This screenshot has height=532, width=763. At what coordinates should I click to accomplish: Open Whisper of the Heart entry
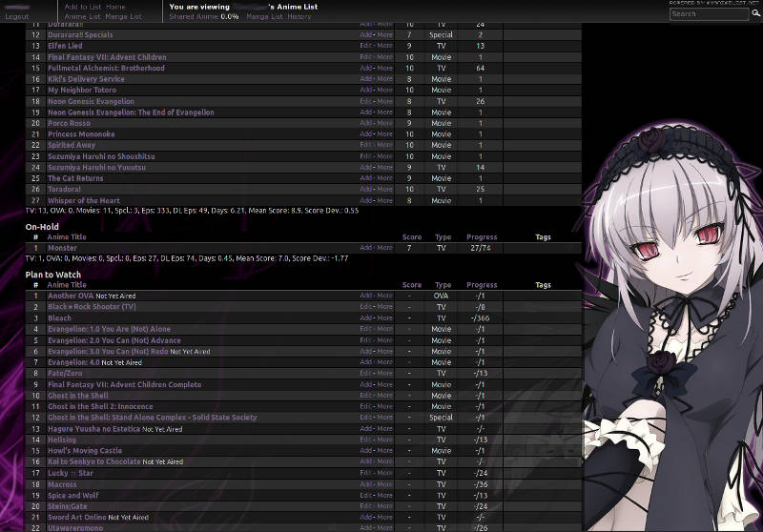click(84, 200)
